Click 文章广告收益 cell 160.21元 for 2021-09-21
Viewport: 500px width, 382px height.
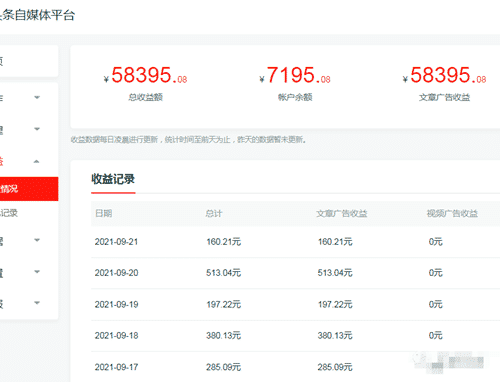click(335, 242)
